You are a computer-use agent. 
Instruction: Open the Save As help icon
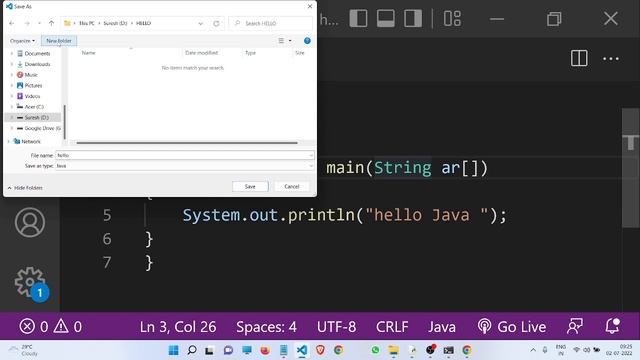pyautogui.click(x=307, y=41)
